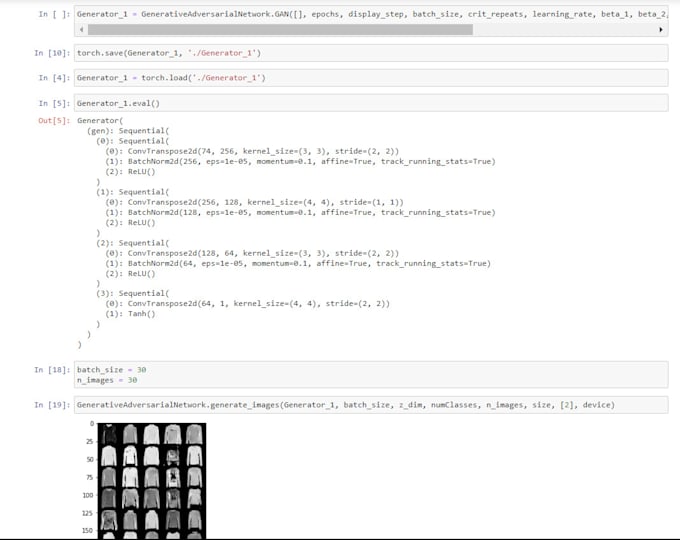Screen dimensions: 680x540
Task: Place cursor on n_images = 30 line
Action: (107, 380)
